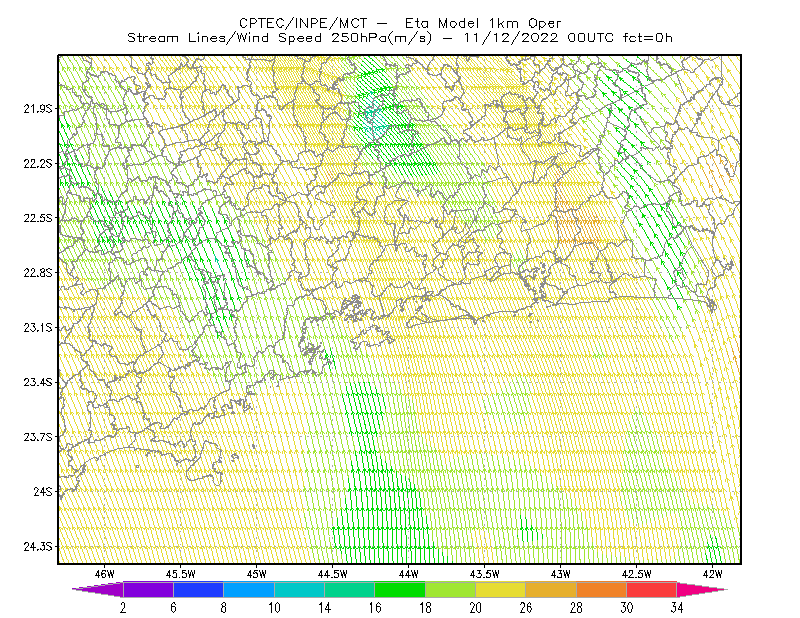
Task: Click the dark blue 6-8 colorbar segment
Action: coord(198,589)
